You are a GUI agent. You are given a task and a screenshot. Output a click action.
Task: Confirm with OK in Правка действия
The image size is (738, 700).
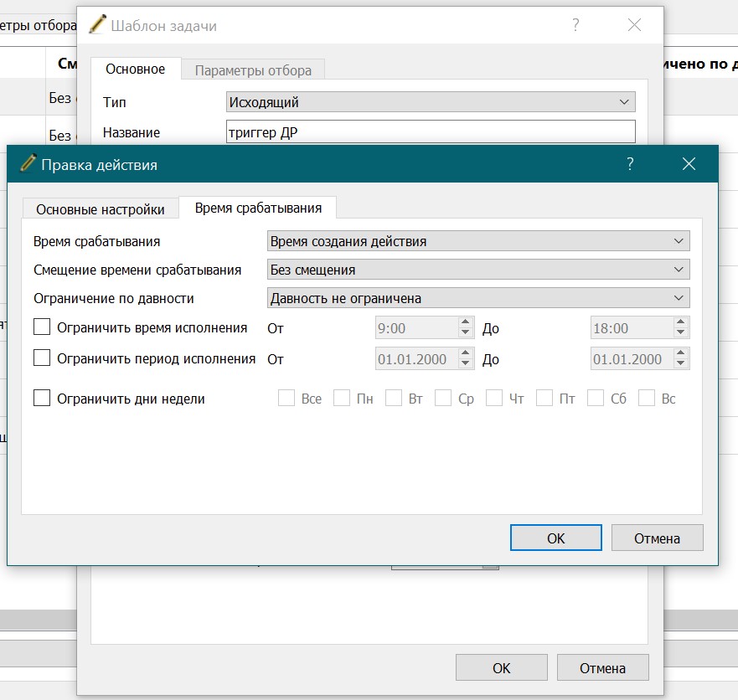click(x=556, y=538)
